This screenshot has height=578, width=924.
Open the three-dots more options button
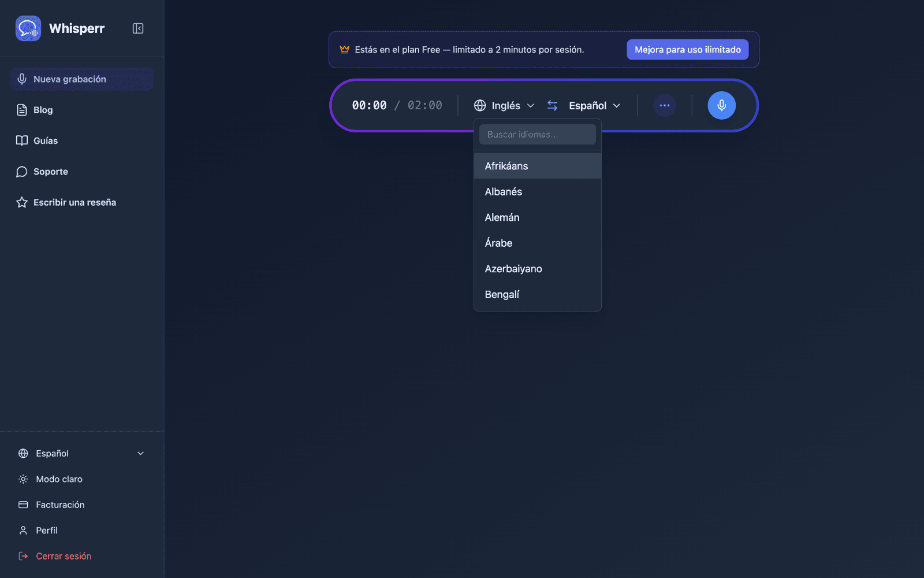click(665, 105)
